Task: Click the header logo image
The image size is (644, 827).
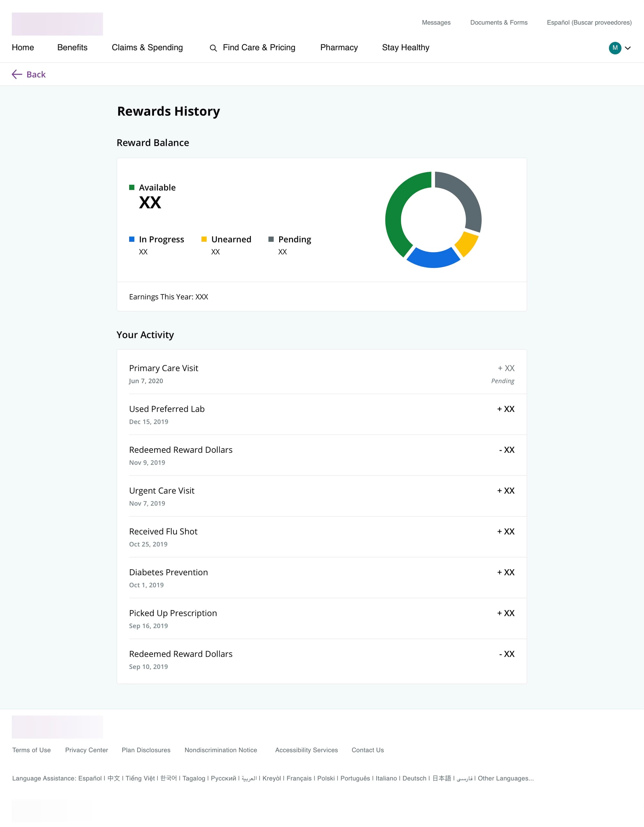Action: (57, 24)
